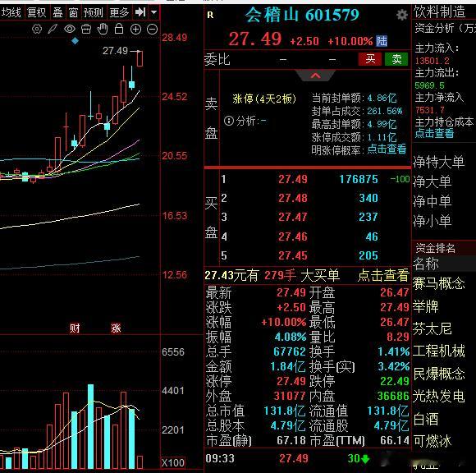Open the 芬太尼 ranking entry
The height and width of the screenshot is (473, 476).
point(433,328)
